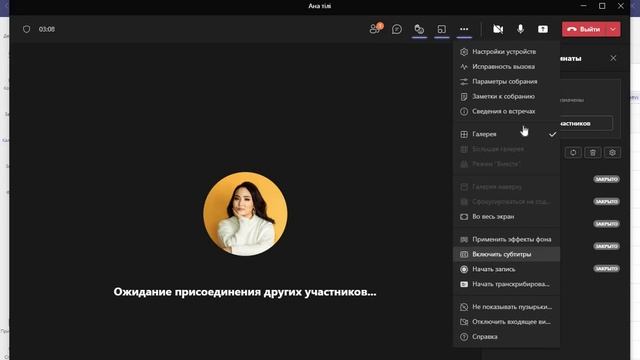
Task: Click Включить субтитры
Action: 507,254
